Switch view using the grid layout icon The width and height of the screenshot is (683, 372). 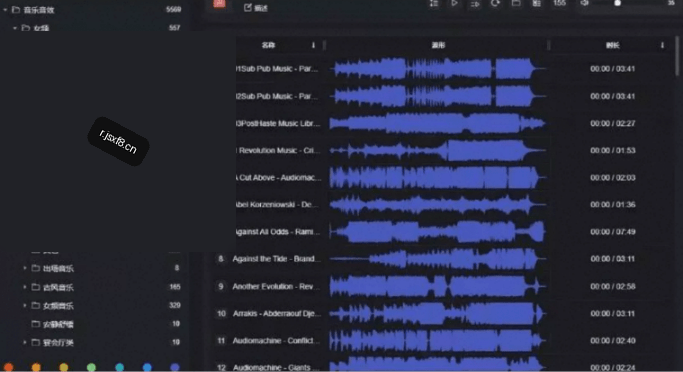536,3
